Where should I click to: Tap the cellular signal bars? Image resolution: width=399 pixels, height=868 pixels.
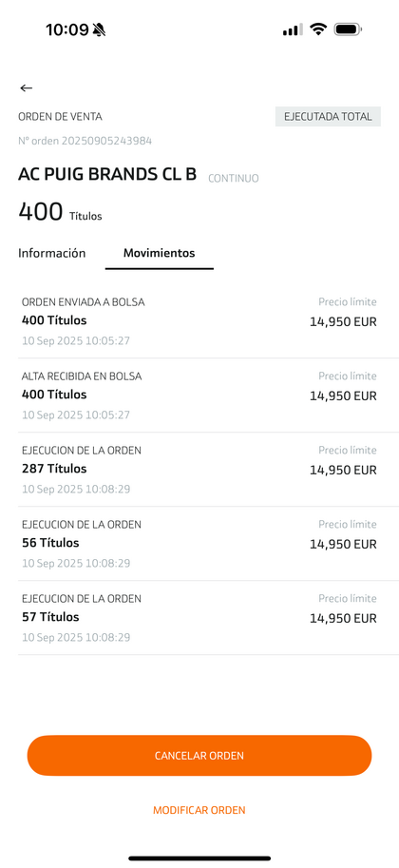tap(293, 29)
